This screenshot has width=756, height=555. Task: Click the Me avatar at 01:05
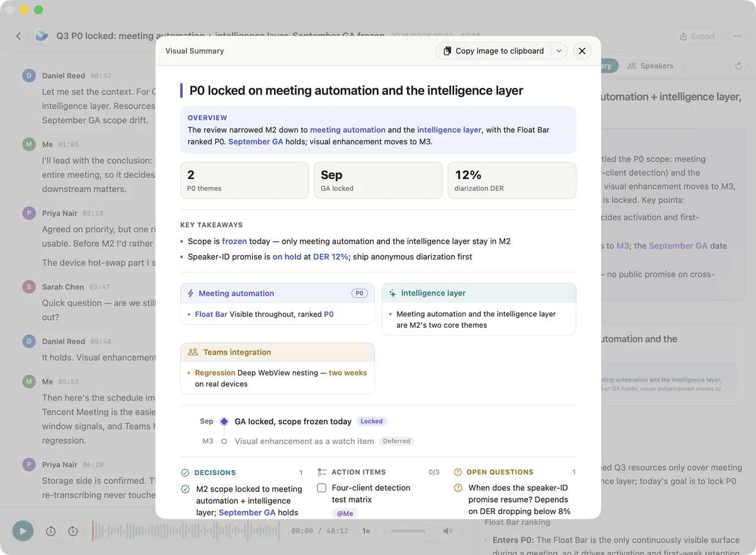click(28, 144)
